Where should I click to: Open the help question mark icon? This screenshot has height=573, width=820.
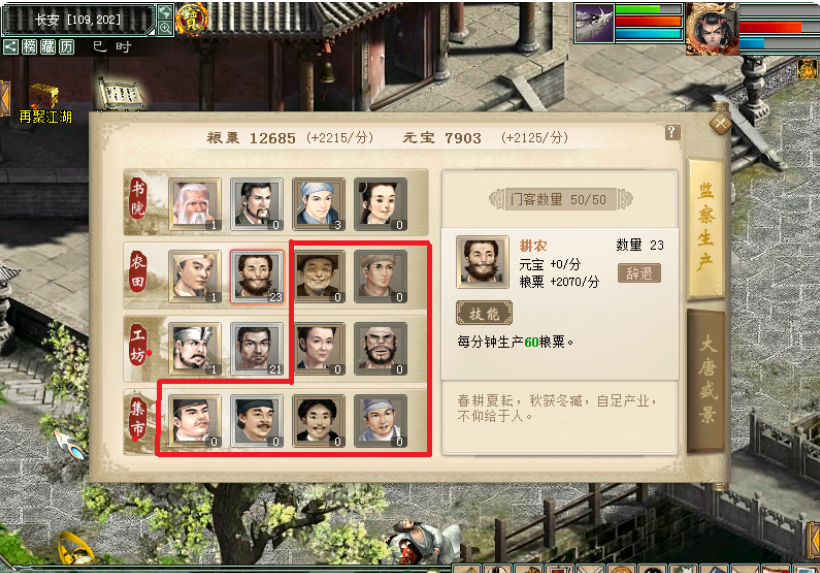(673, 132)
